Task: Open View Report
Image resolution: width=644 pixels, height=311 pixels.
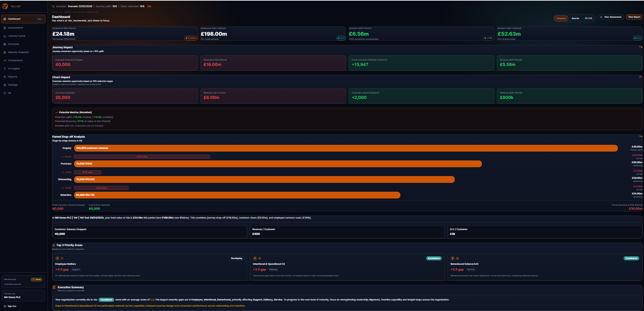Action: pos(634,17)
